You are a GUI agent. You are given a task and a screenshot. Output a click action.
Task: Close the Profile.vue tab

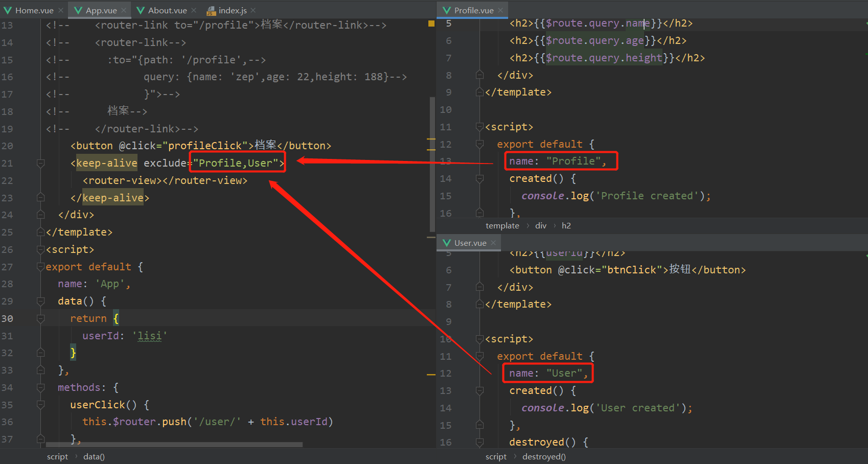click(500, 10)
